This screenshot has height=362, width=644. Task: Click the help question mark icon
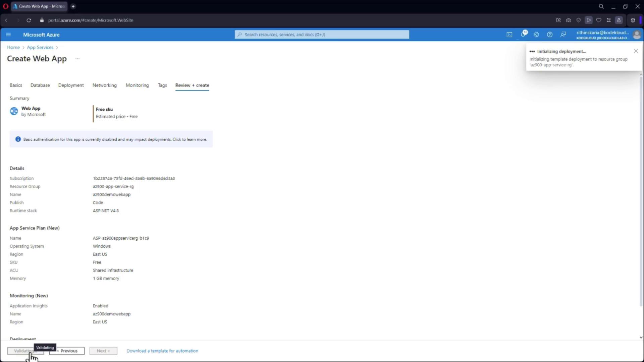click(549, 35)
